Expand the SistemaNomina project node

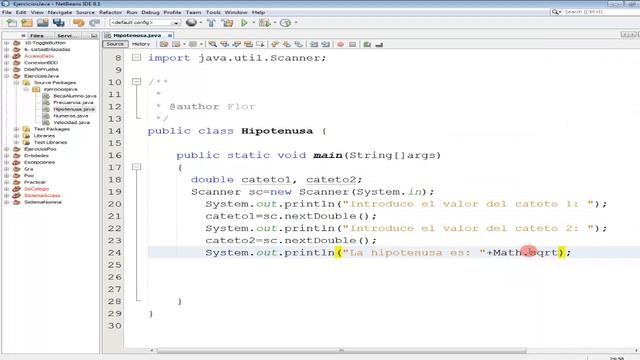point(7,202)
